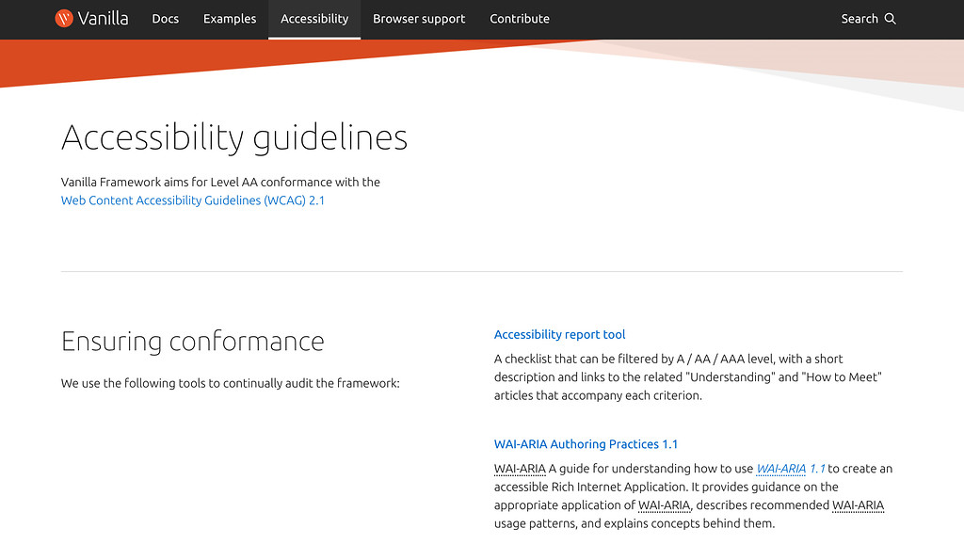Switch to the Accessibility tab
Image resolution: width=964 pixels, height=560 pixels.
coord(313,19)
